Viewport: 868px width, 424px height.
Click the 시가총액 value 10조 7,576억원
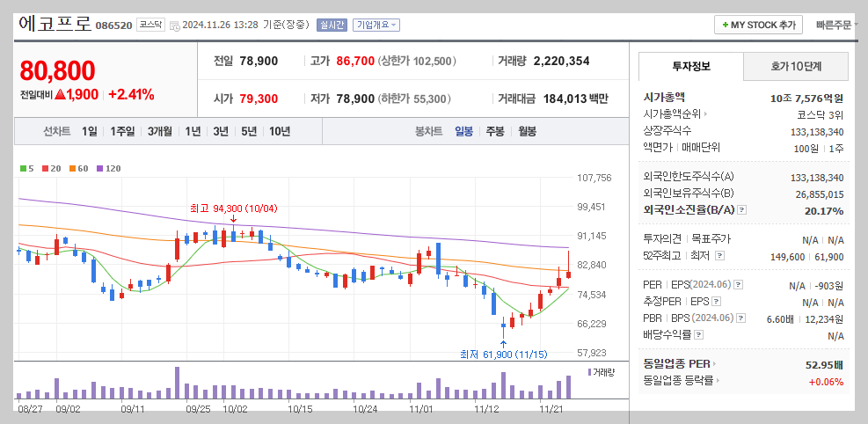[x=806, y=99]
